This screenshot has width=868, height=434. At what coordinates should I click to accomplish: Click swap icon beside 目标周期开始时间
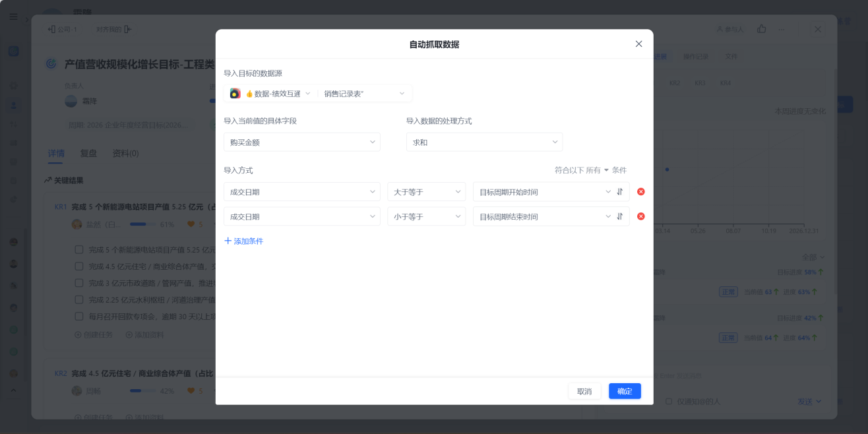tap(620, 192)
